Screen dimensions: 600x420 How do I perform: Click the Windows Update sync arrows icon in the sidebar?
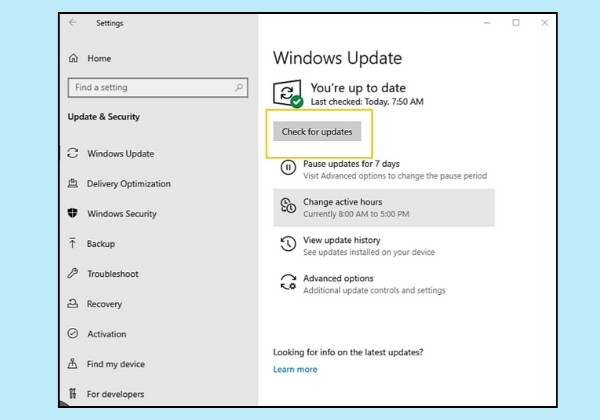point(73,153)
